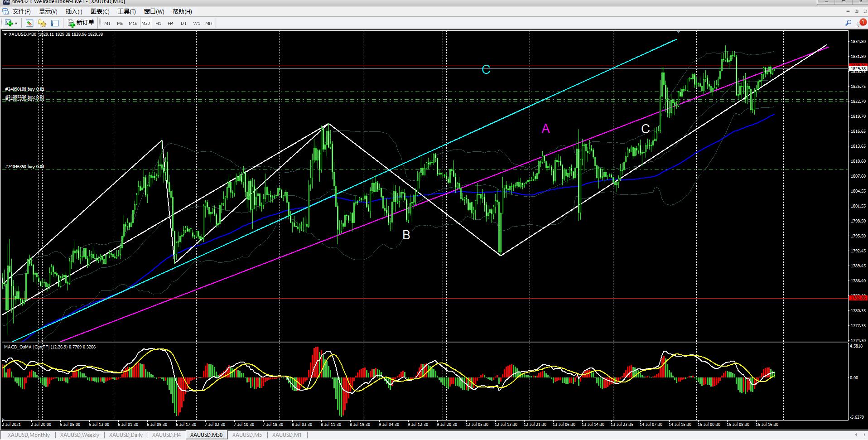
Task: Click the new chart icon
Action: [9, 23]
